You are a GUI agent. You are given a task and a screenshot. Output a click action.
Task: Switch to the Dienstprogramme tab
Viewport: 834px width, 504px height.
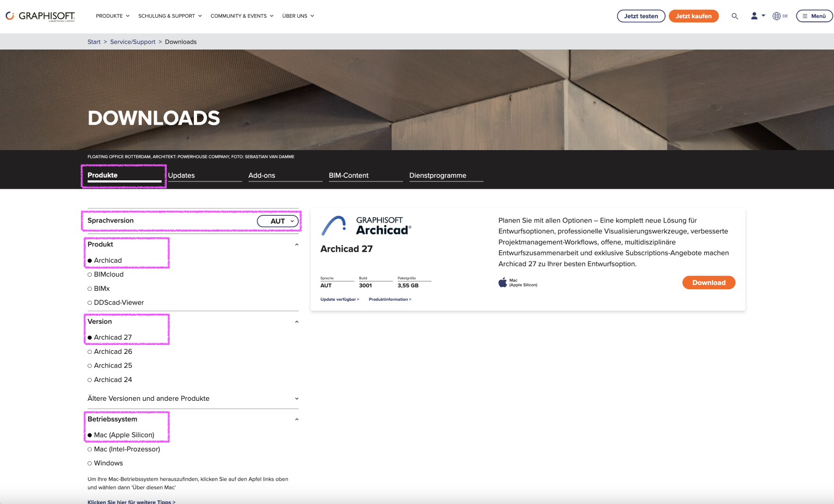(446, 176)
